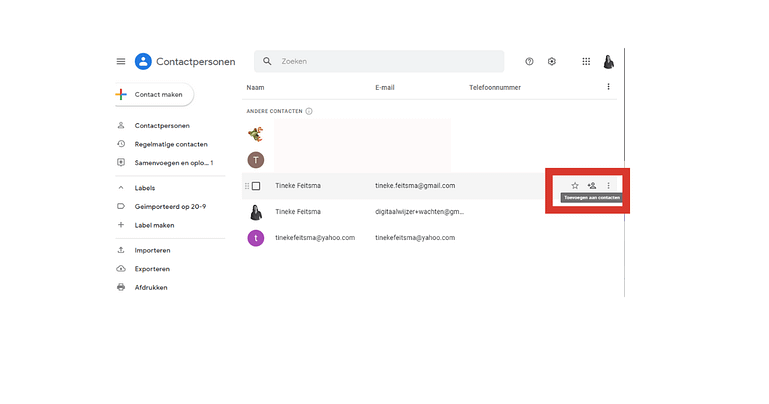Click the plus icon beside Label maken
This screenshot has height=404, width=769.
click(x=121, y=225)
